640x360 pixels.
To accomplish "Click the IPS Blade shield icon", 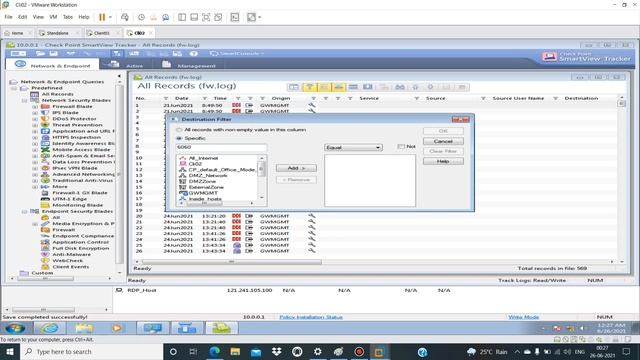I will tap(45, 113).
